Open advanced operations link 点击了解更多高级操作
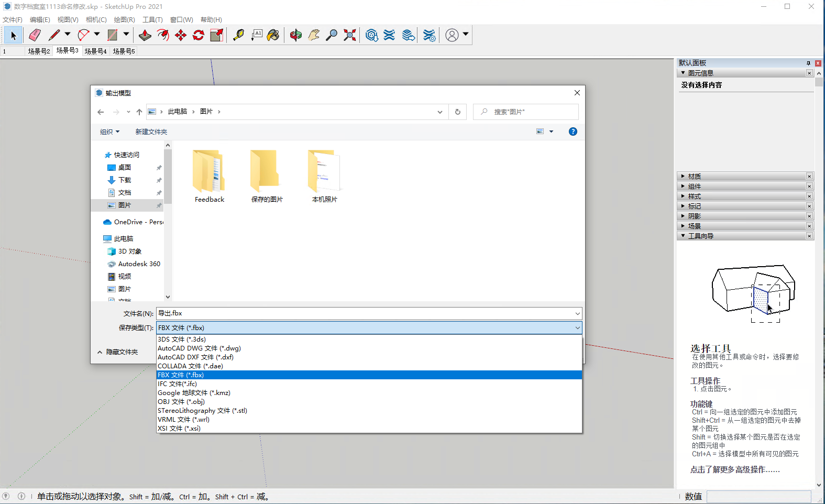 coord(735,470)
